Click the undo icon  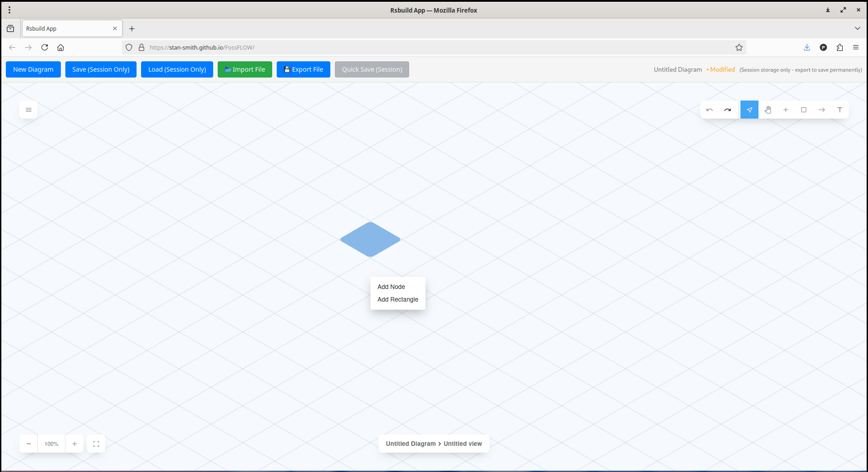pos(710,110)
